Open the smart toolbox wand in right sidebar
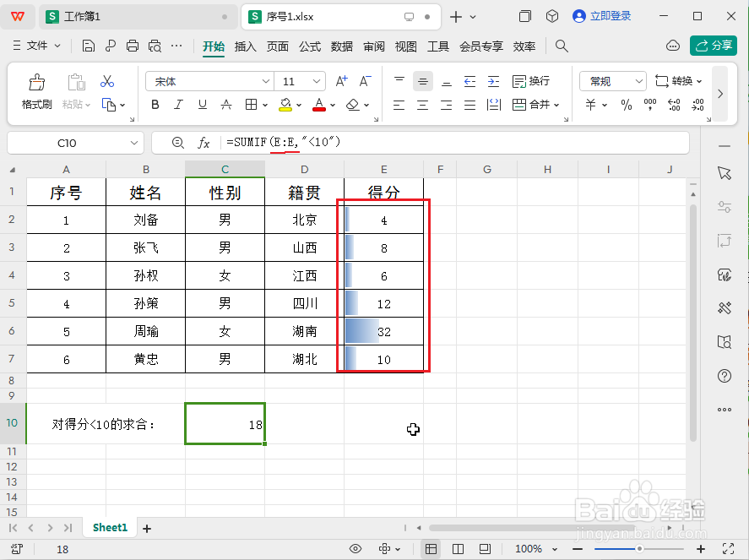The image size is (749, 560). (724, 308)
